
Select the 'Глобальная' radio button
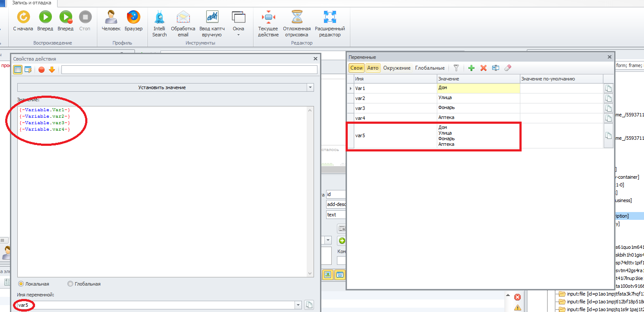[70, 284]
